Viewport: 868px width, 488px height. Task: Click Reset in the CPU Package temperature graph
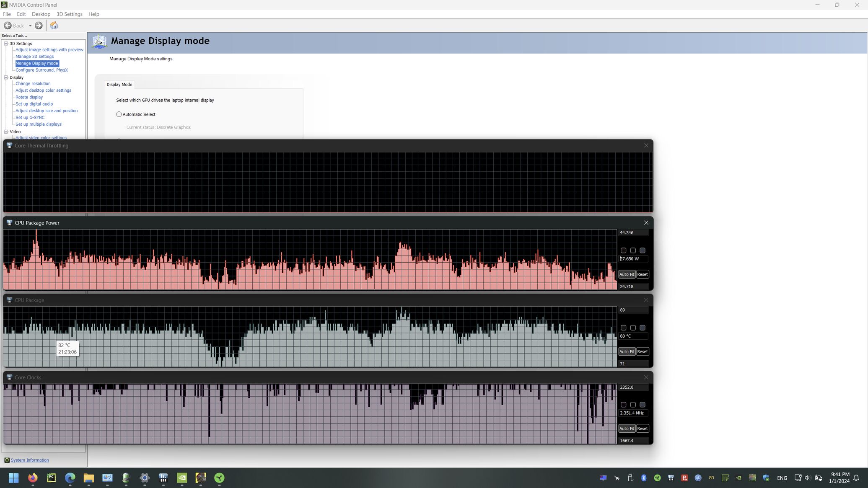(643, 351)
